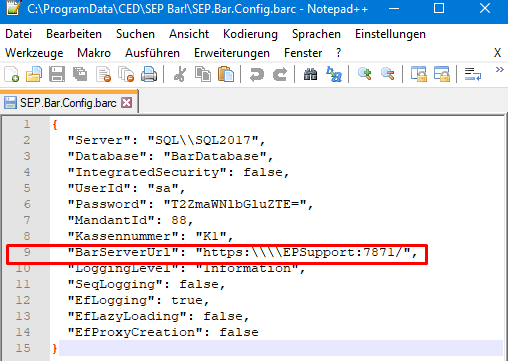Maximize the Notepad++ window
508x361 pixels.
click(x=439, y=8)
